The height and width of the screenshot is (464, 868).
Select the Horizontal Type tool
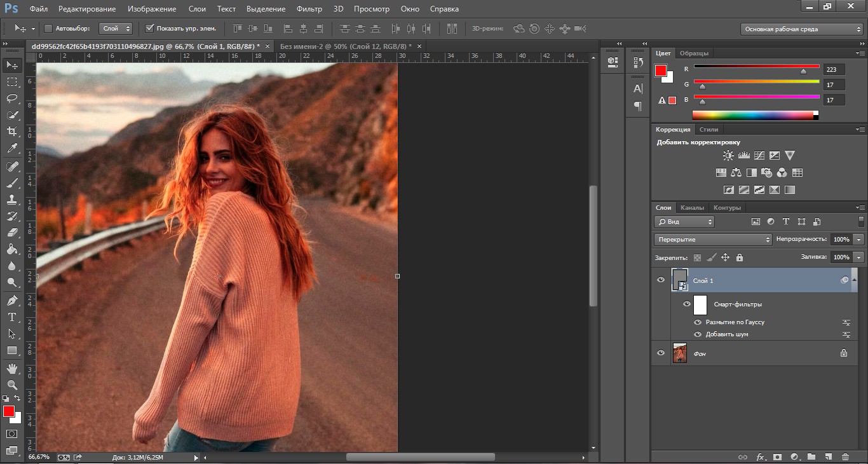pos(12,317)
